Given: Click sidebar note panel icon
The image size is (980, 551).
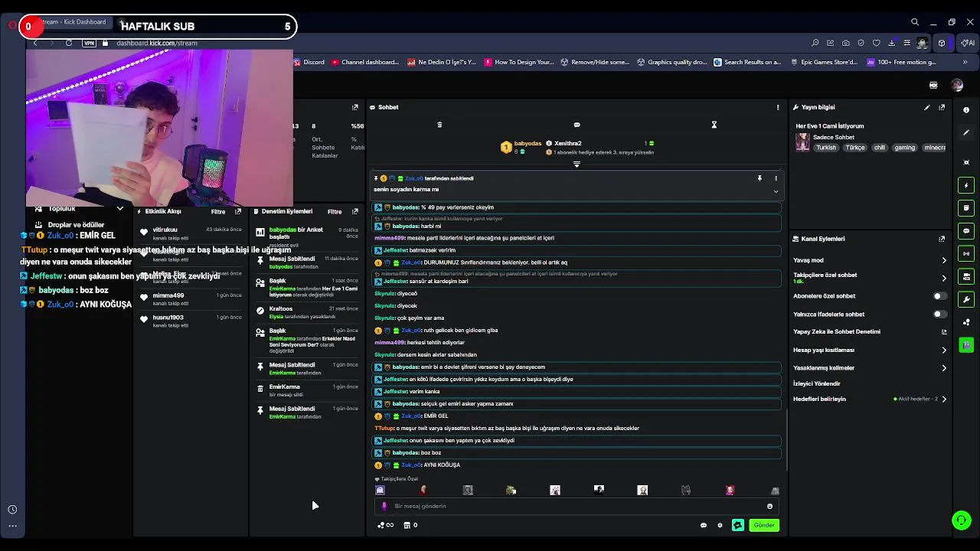Looking at the screenshot, I should 966,208.
